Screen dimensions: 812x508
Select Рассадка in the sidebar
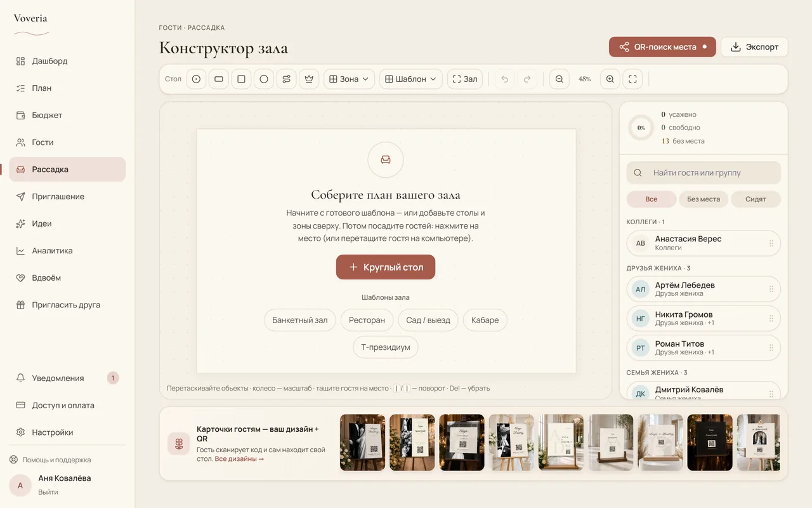coord(67,170)
